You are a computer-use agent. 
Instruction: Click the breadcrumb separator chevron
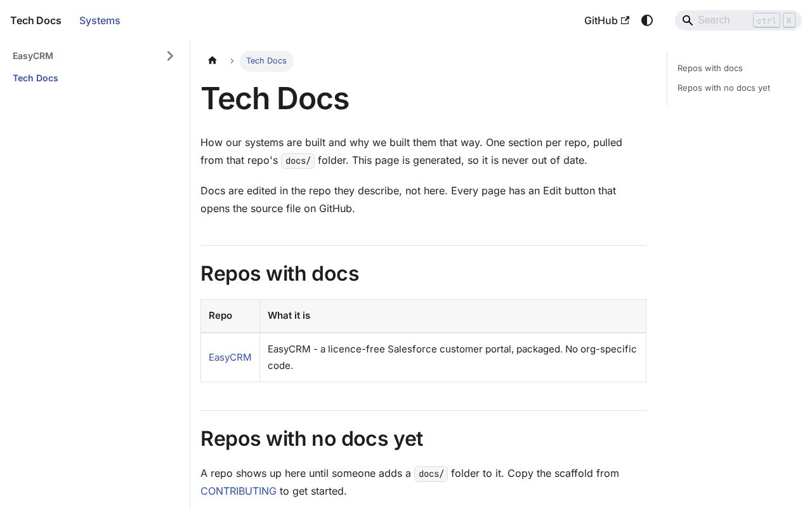point(232,61)
